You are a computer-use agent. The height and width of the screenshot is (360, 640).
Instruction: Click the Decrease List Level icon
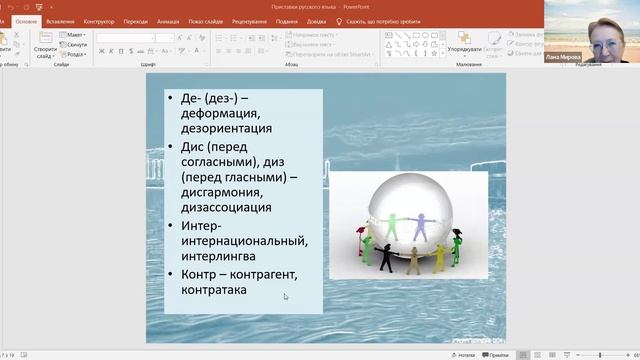point(251,38)
